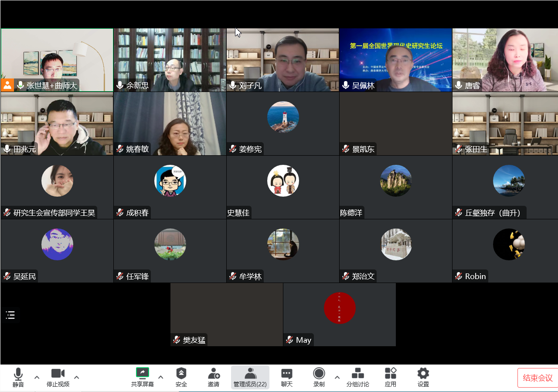Screen dimensions: 558x392
Task: Click the red avatar of participant May
Action: point(340,308)
